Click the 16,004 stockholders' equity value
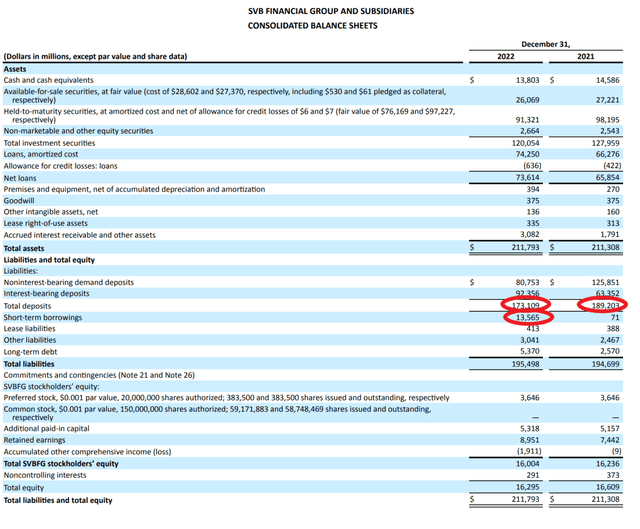The height and width of the screenshot is (529, 640). (x=527, y=464)
